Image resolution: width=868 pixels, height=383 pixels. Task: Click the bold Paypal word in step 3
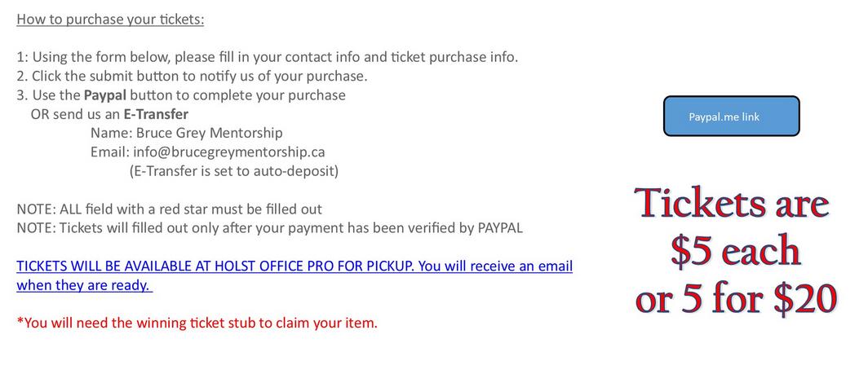pyautogui.click(x=104, y=95)
